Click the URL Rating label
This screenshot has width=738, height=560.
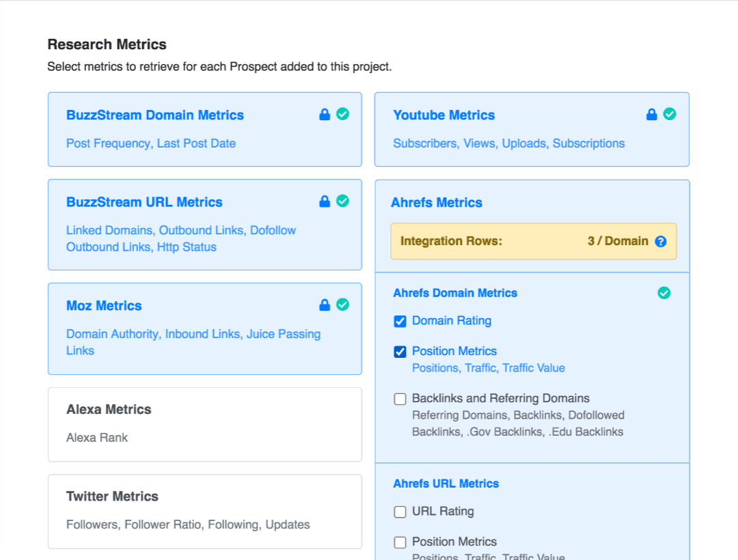point(443,511)
